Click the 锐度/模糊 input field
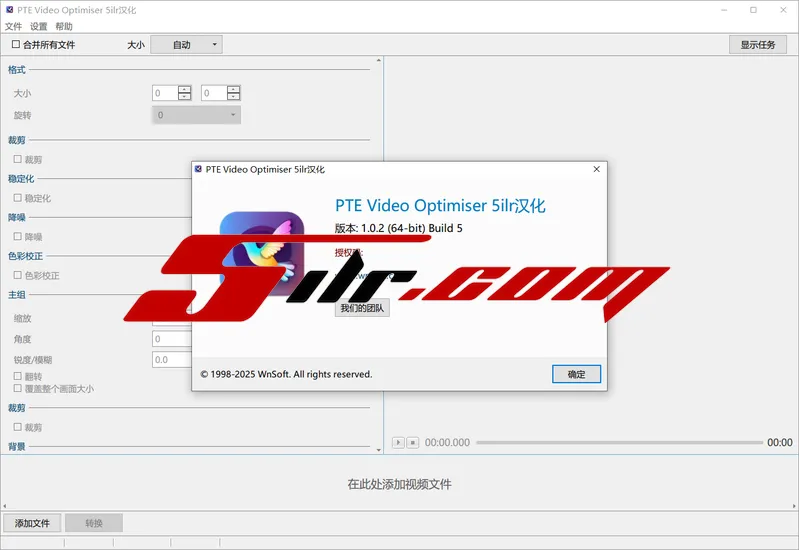Viewport: 799px width, 550px height. tap(172, 360)
